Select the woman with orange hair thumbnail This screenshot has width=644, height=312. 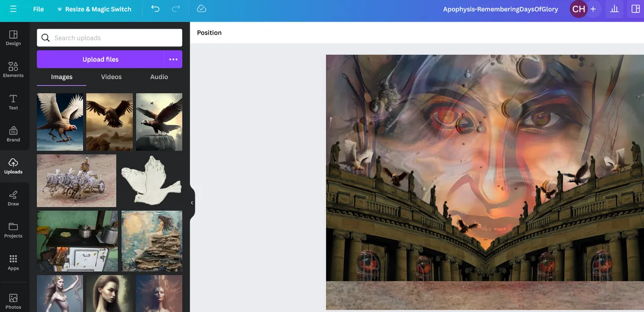click(159, 293)
